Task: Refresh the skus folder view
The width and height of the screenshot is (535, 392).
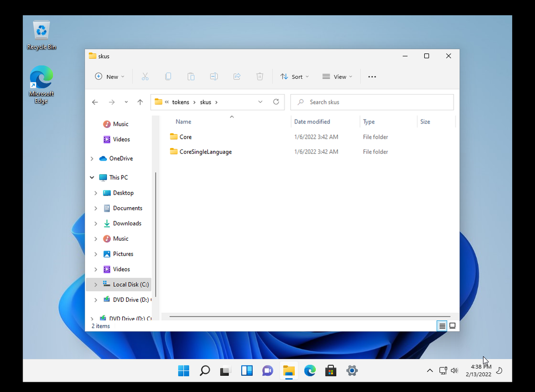Action: [276, 102]
